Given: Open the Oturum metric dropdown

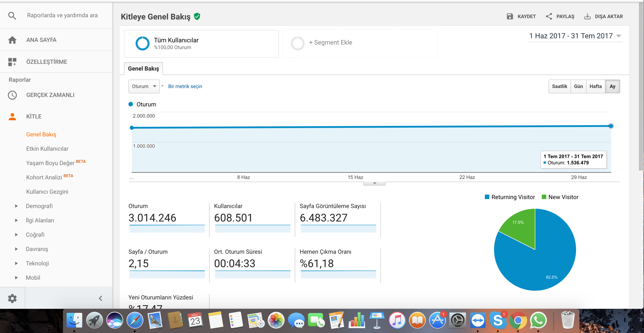Looking at the screenshot, I should tap(144, 86).
